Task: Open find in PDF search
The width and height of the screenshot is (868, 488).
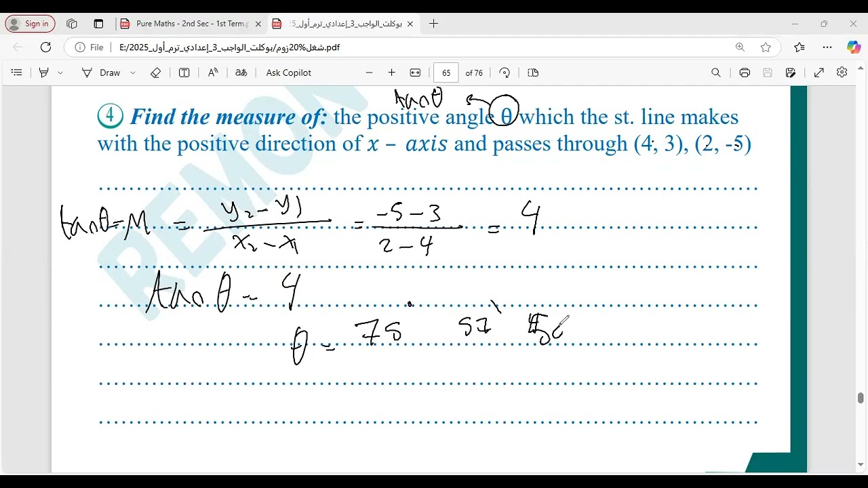Action: tap(715, 73)
